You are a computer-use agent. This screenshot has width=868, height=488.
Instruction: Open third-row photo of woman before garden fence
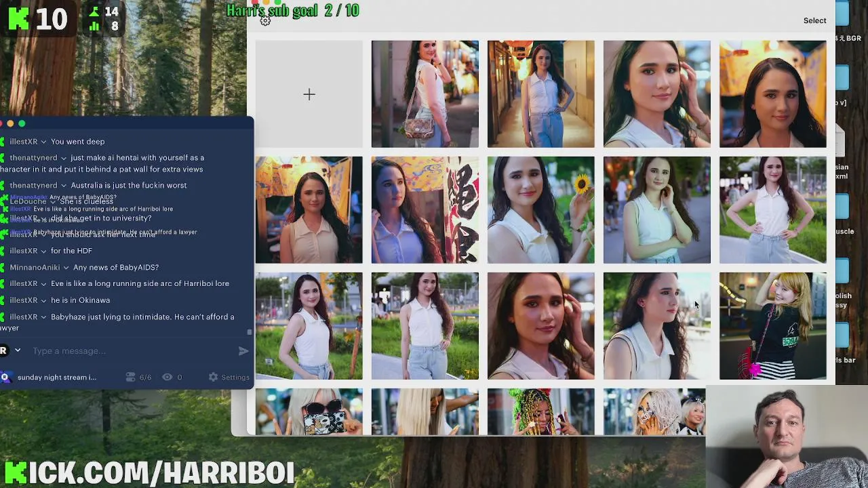[309, 325]
